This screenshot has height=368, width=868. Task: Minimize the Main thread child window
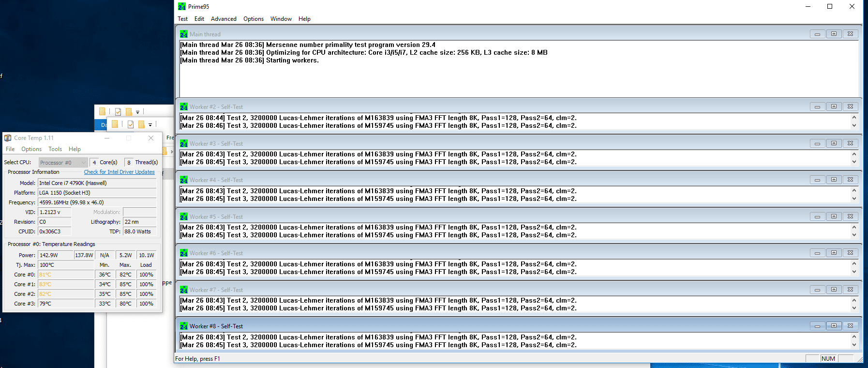point(817,34)
